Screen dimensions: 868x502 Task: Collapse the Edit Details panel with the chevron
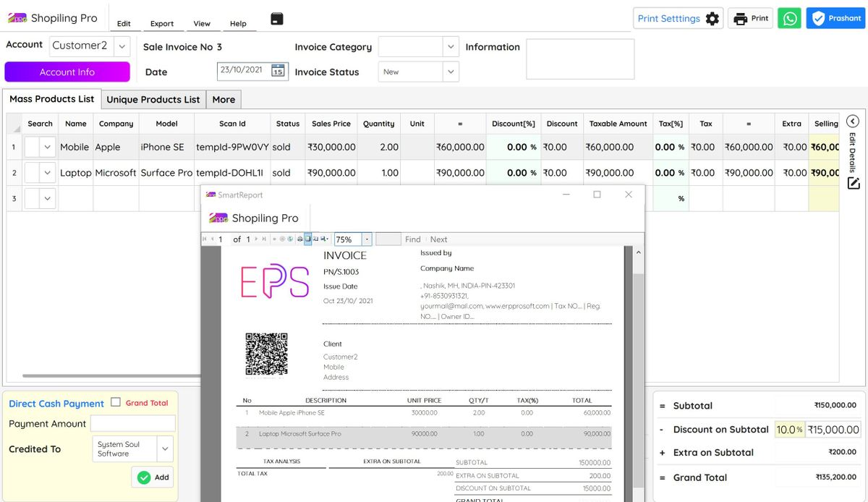(x=853, y=121)
